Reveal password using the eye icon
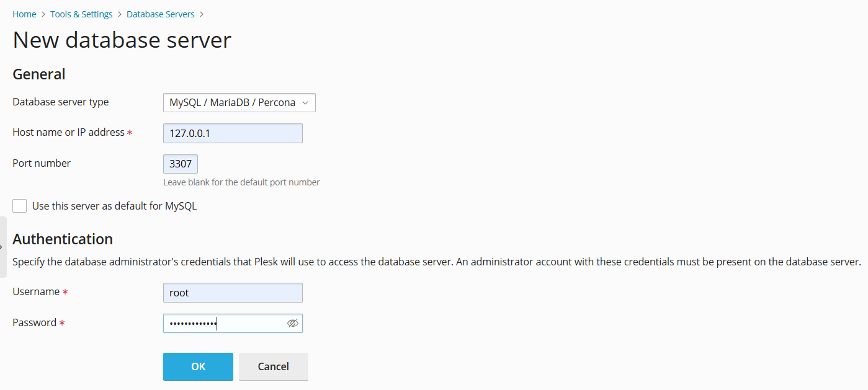Screen dimensions: 868x390 point(293,323)
